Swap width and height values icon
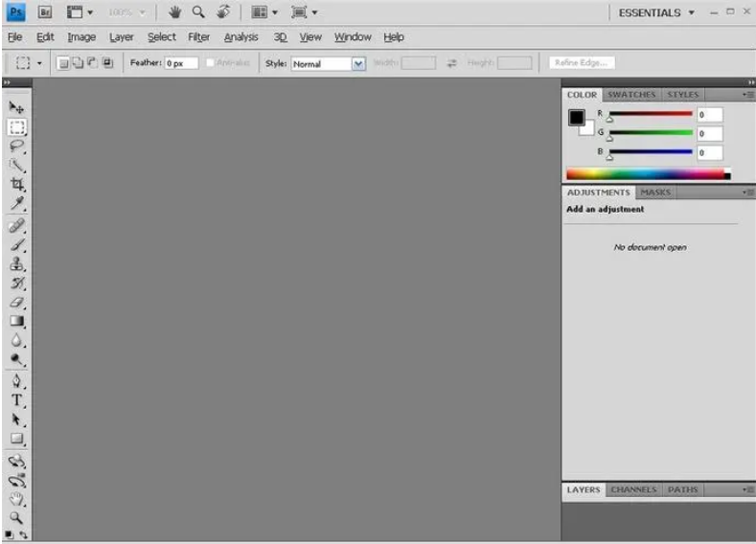 (x=451, y=63)
